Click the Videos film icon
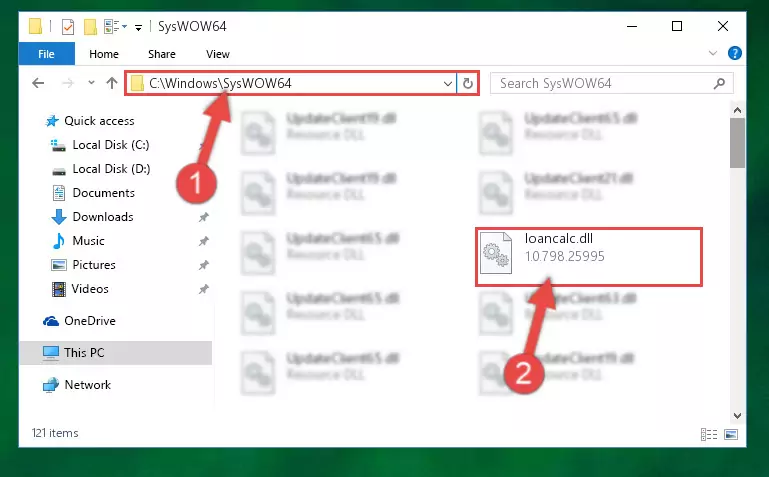 click(x=59, y=289)
